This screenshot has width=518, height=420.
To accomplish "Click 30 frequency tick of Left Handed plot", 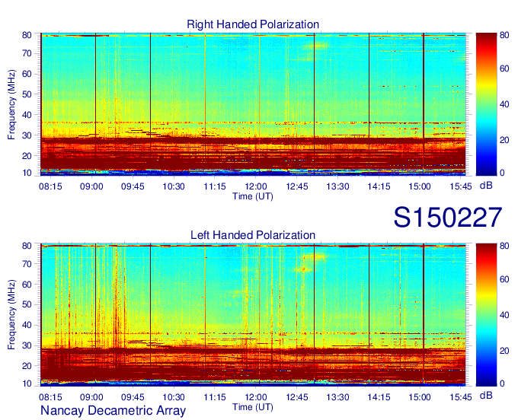I will pos(27,345).
